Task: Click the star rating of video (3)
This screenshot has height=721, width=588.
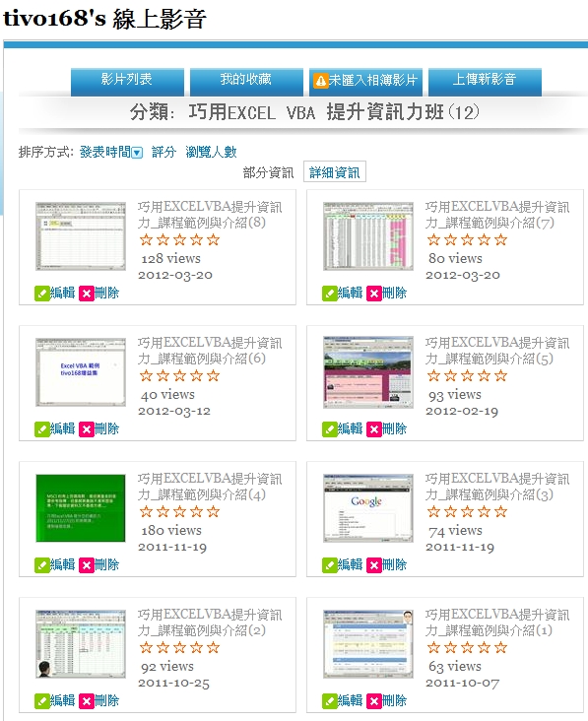Action: tap(467, 511)
